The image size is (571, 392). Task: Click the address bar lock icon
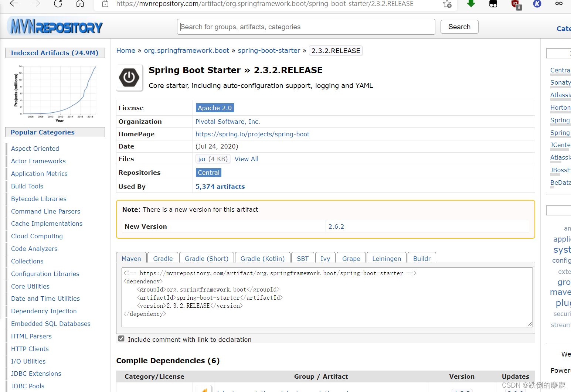[x=105, y=4]
